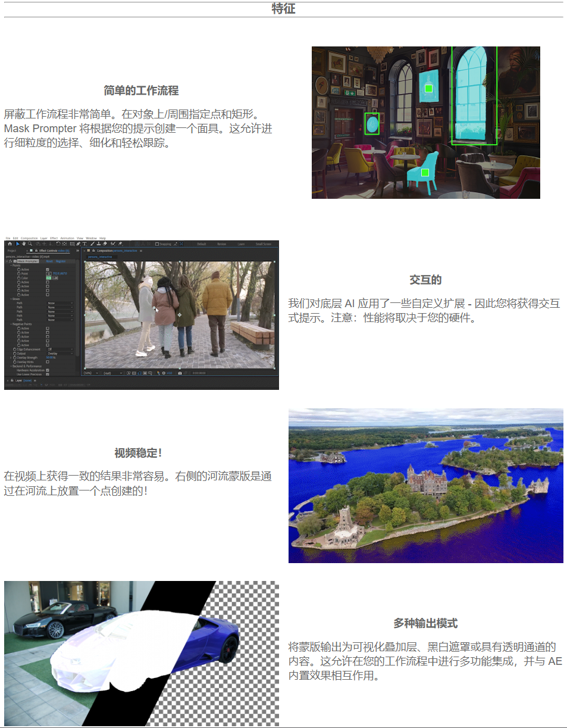Toggle the Overlay Hints checkbox
The height and width of the screenshot is (728, 567).
[48, 362]
